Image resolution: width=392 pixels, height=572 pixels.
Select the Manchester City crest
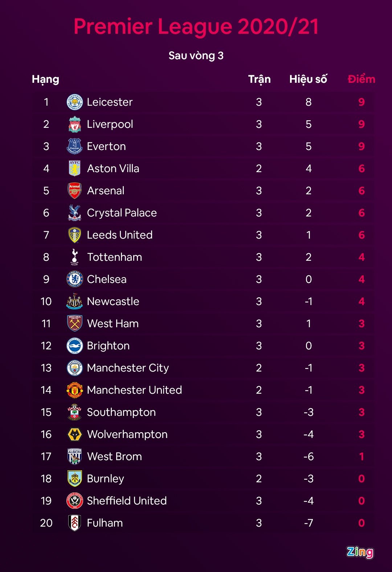click(x=75, y=368)
